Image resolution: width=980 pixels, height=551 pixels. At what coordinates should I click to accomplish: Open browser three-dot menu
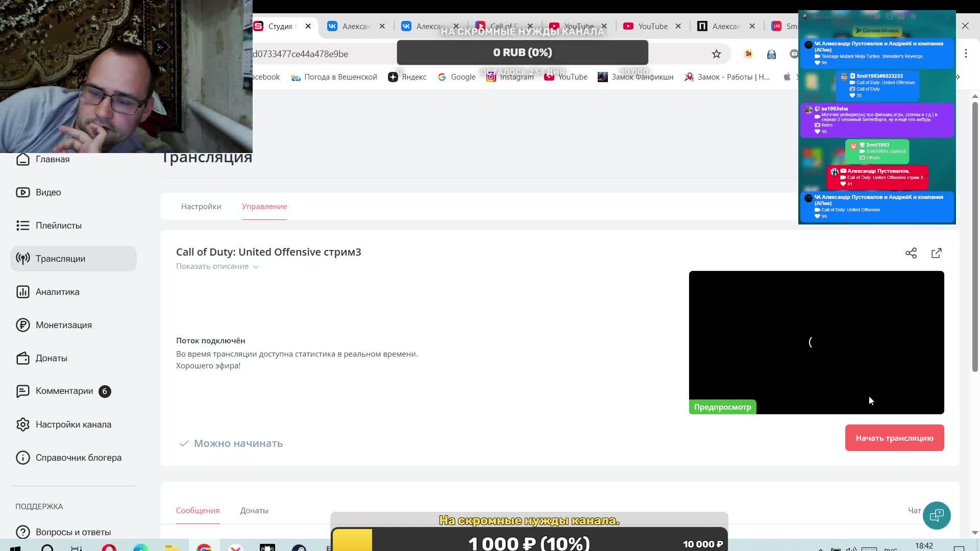pos(966,54)
